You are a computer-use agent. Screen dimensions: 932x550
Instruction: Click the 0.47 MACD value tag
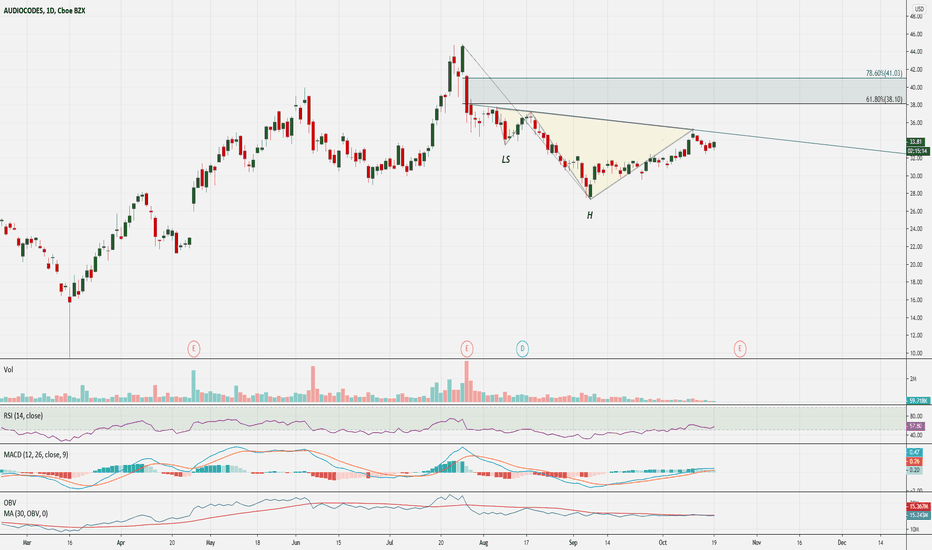pyautogui.click(x=915, y=452)
